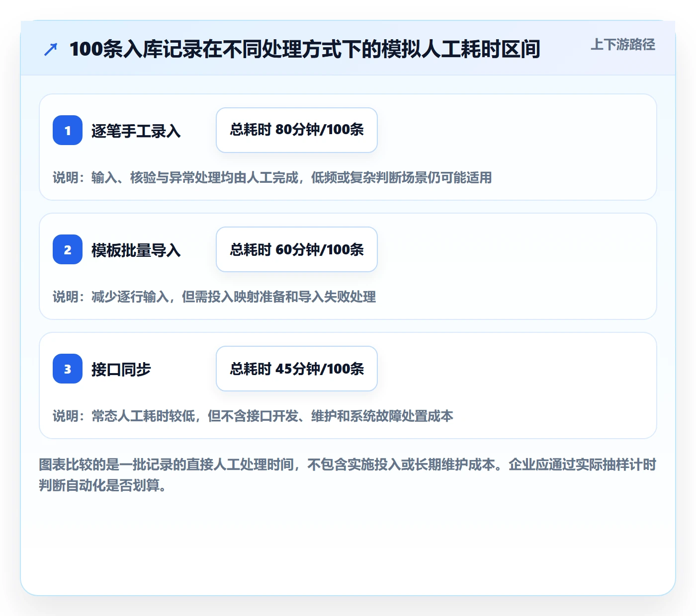Click the blue arrow icon beside the title
Screen dimensions: 696x616
click(51, 49)
